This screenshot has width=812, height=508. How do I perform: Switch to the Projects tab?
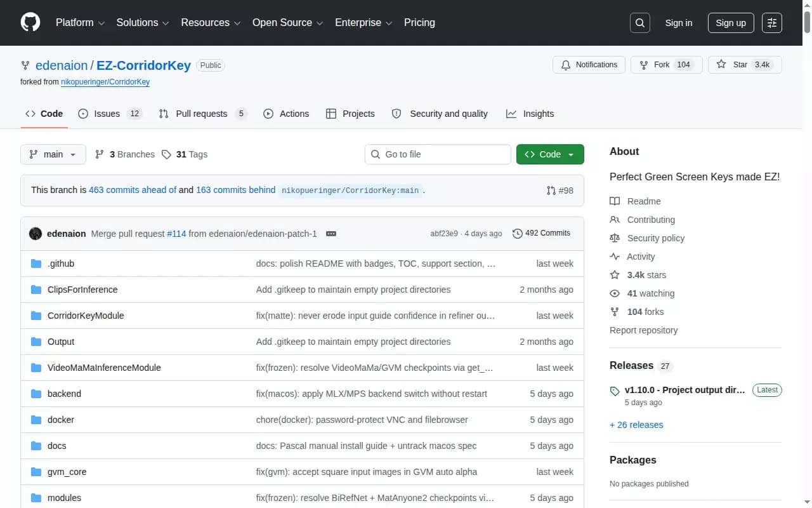[350, 114]
